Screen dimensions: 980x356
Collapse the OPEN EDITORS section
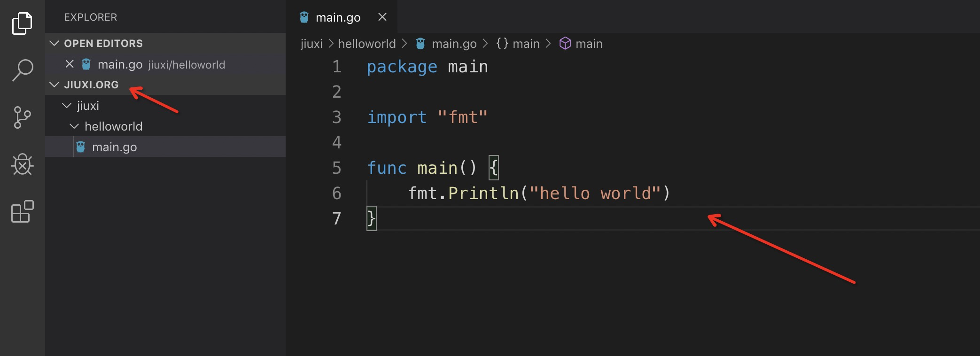(x=54, y=43)
